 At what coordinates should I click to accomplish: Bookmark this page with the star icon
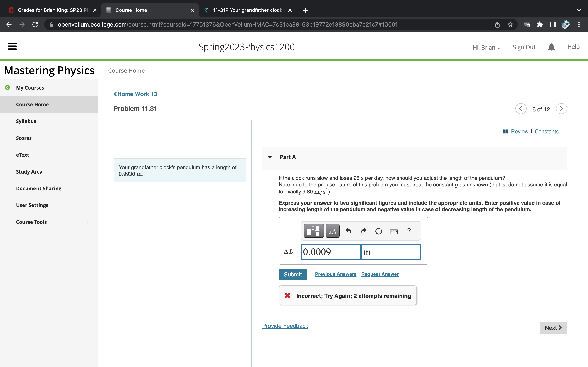coord(510,24)
